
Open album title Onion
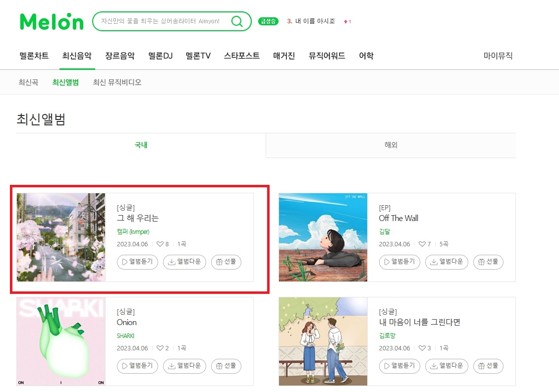pyautogui.click(x=126, y=323)
